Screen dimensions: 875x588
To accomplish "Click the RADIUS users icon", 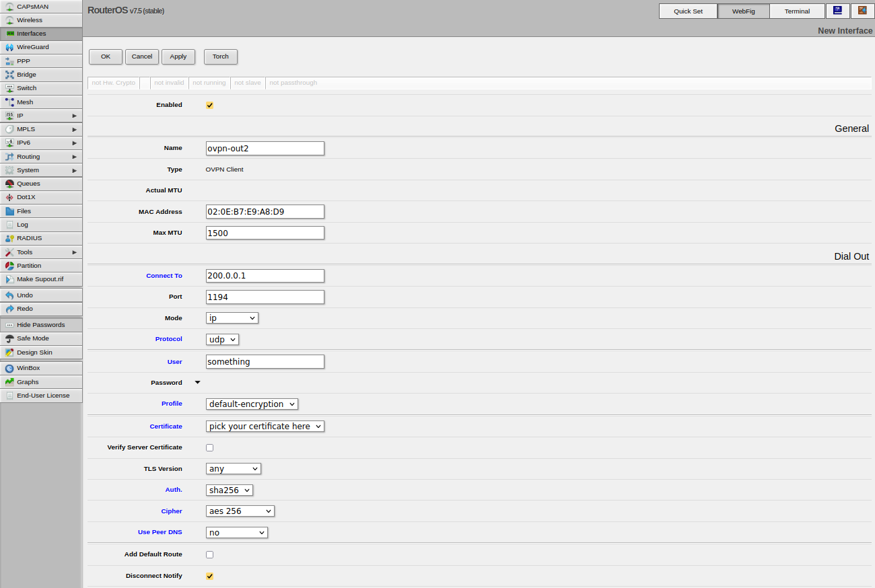I will point(9,238).
